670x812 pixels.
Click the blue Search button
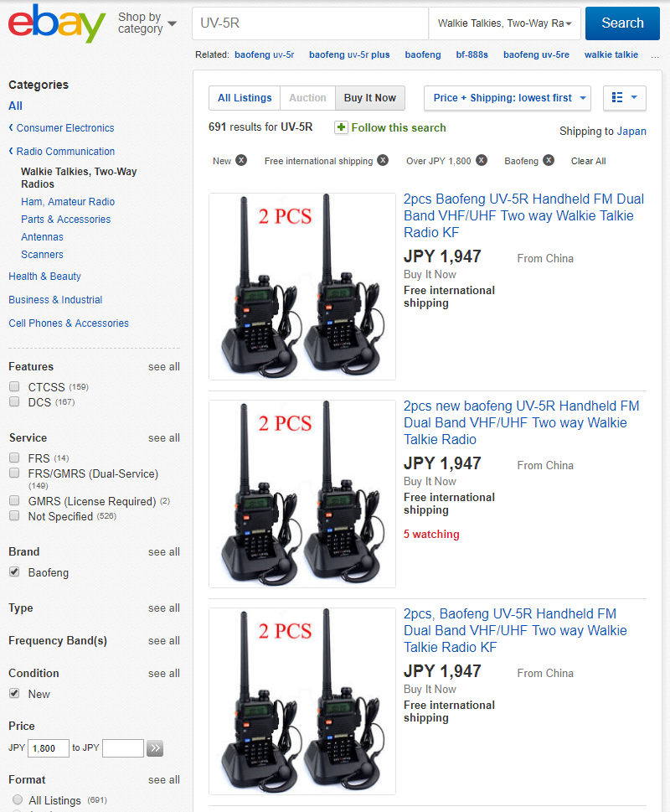(x=622, y=23)
